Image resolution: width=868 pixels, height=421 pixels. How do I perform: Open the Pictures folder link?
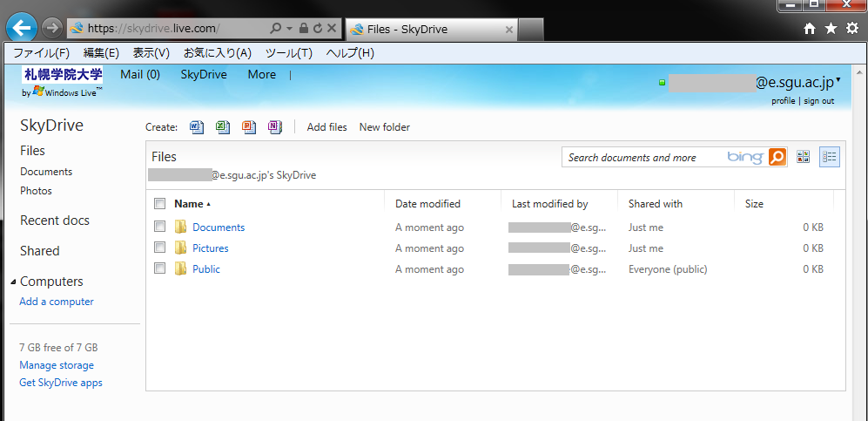point(211,248)
